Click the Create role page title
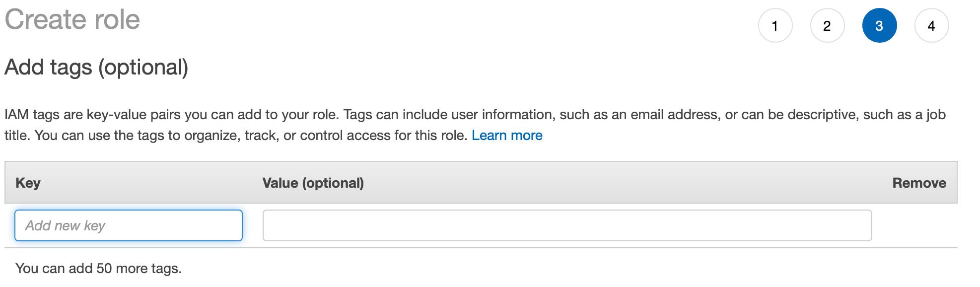Image resolution: width=980 pixels, height=287 pixels. (x=72, y=20)
